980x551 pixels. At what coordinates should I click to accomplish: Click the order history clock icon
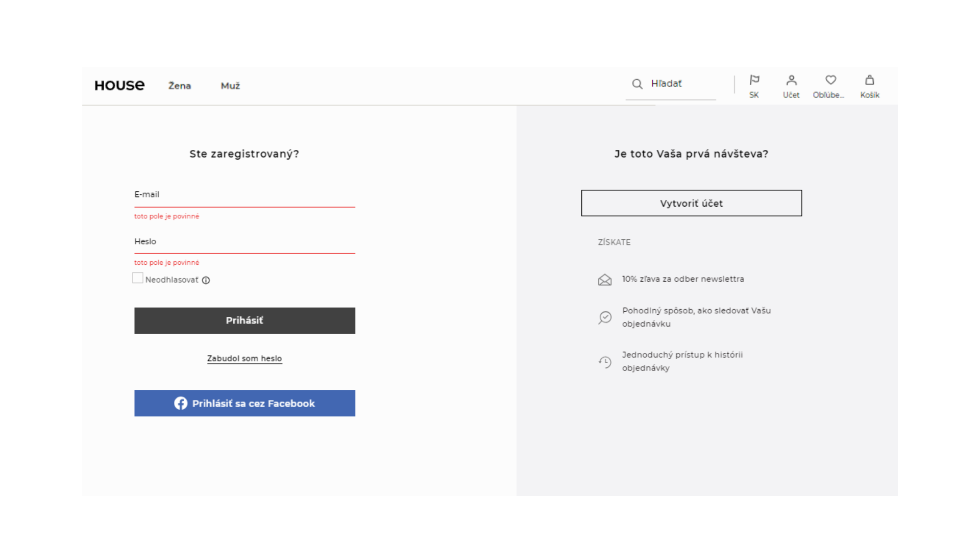[x=605, y=362]
